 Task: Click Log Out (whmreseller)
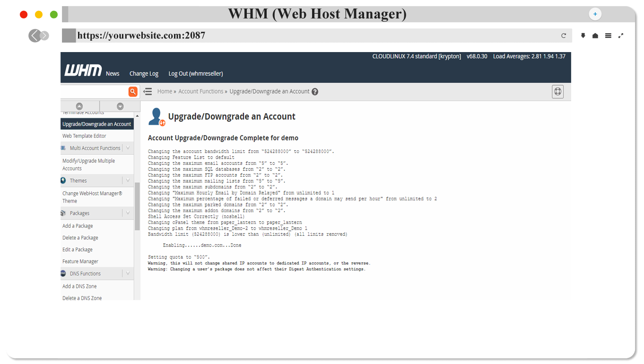pos(196,73)
